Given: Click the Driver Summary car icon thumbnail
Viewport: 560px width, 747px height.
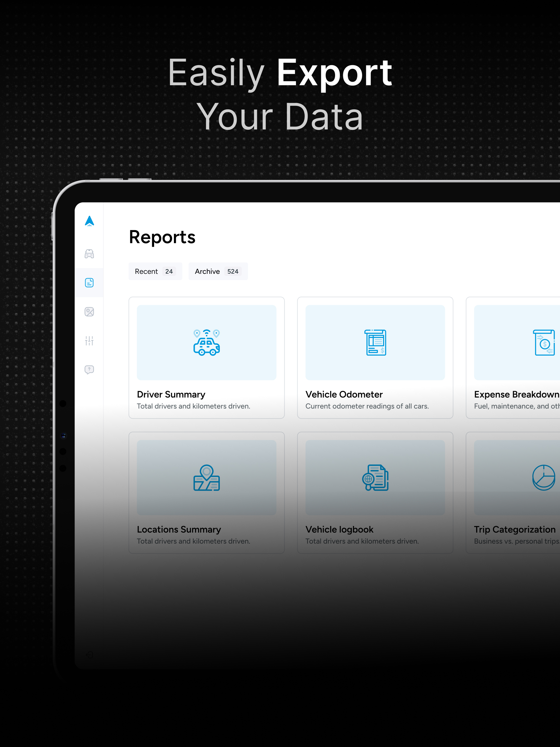Looking at the screenshot, I should 206,343.
